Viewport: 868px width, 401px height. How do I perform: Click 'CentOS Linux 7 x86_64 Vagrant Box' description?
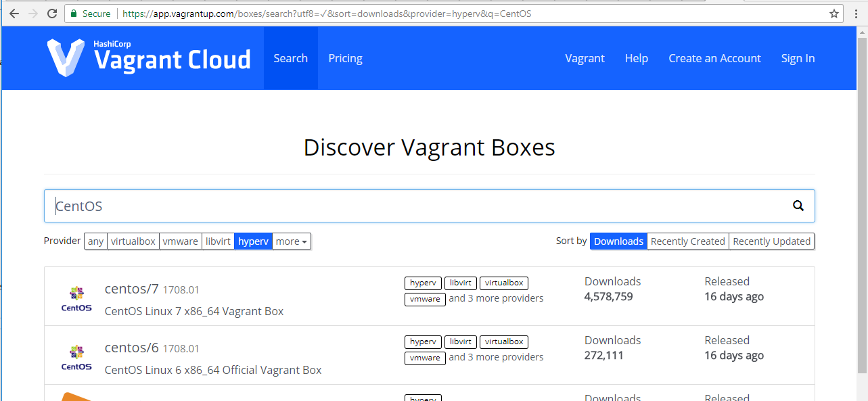tap(194, 311)
